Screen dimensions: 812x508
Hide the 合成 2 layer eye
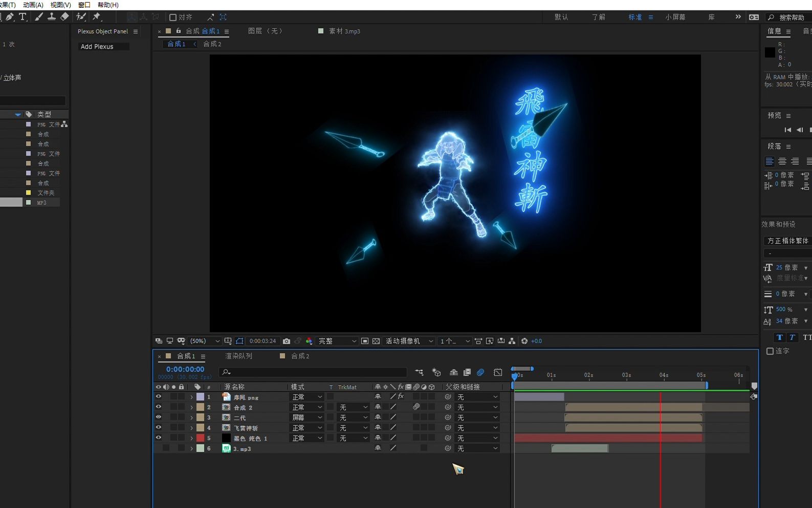[x=158, y=407]
